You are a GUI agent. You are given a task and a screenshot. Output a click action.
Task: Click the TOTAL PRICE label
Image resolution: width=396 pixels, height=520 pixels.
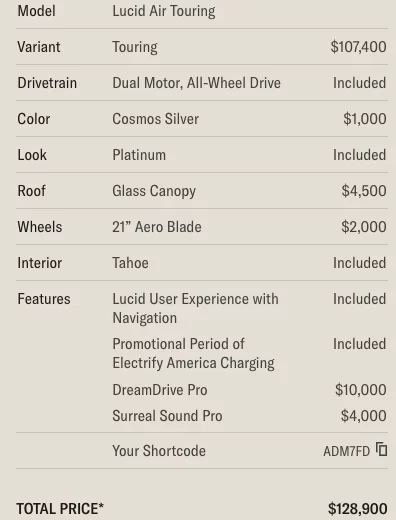click(x=60, y=509)
